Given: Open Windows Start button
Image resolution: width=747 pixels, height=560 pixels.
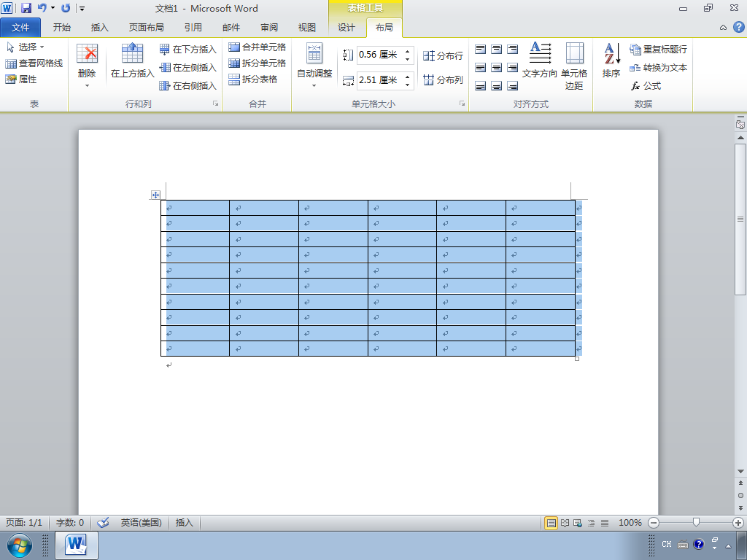Looking at the screenshot, I should [20, 545].
